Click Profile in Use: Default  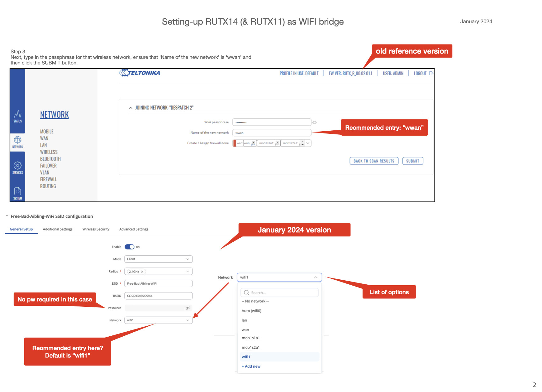[x=299, y=73]
